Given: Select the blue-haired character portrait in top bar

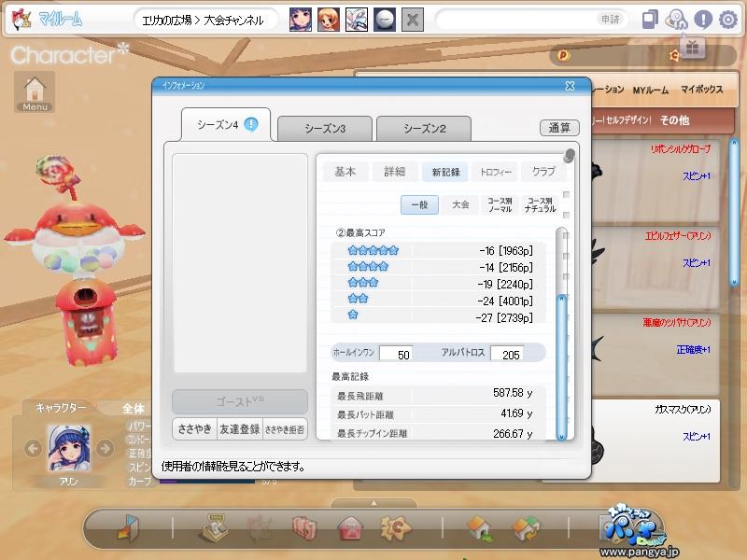Looking at the screenshot, I should click(x=301, y=20).
